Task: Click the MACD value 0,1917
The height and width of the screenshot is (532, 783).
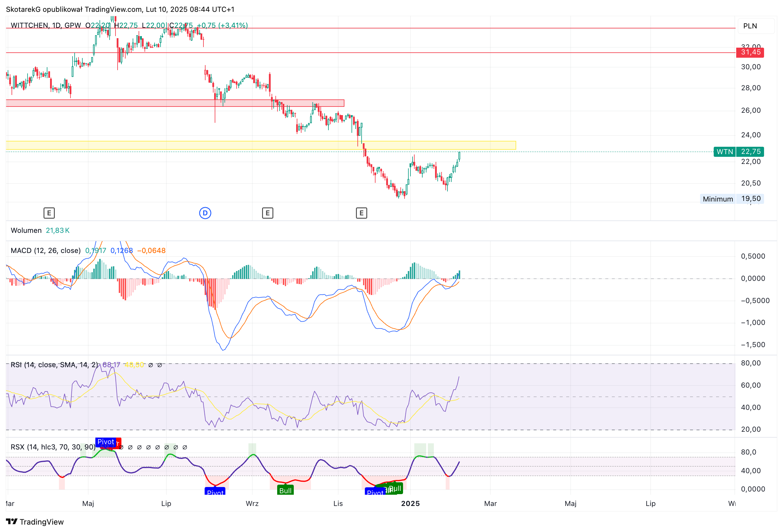Action: [96, 251]
